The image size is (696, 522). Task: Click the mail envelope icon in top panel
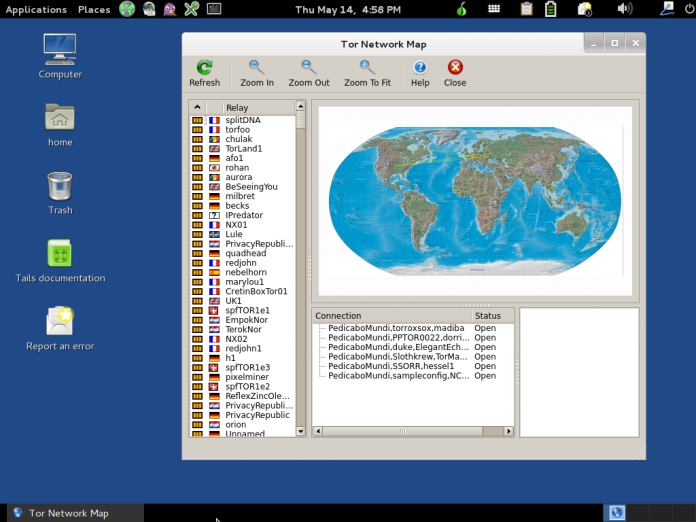(585, 9)
